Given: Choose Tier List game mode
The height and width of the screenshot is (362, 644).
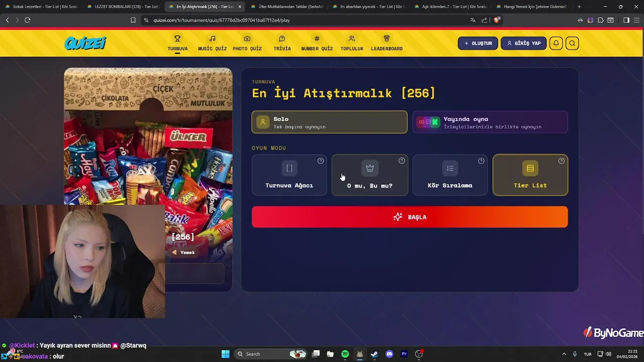Looking at the screenshot, I should coord(530,175).
